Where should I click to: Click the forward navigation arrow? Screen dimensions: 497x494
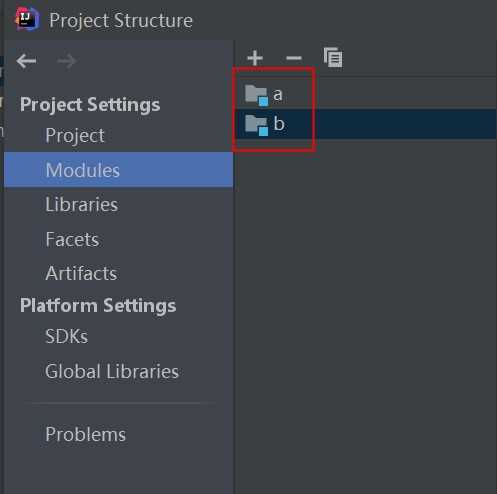point(67,61)
